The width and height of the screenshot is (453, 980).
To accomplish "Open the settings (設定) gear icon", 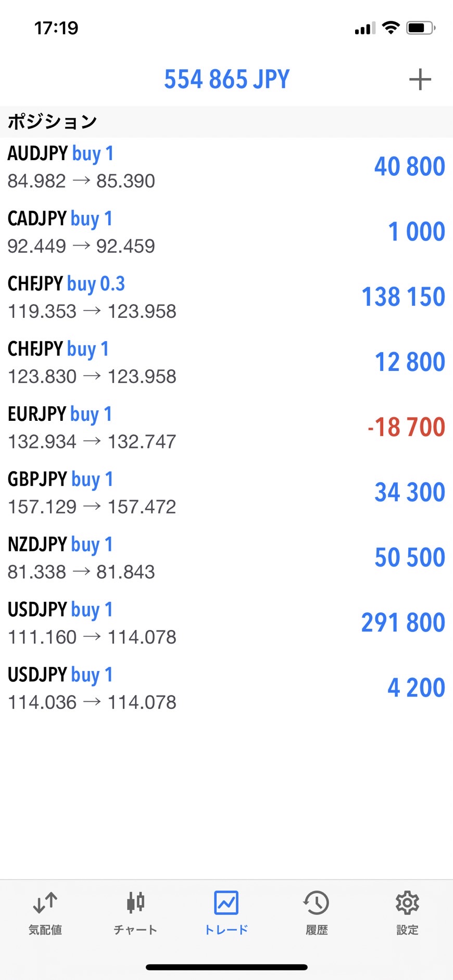I will coord(407,903).
